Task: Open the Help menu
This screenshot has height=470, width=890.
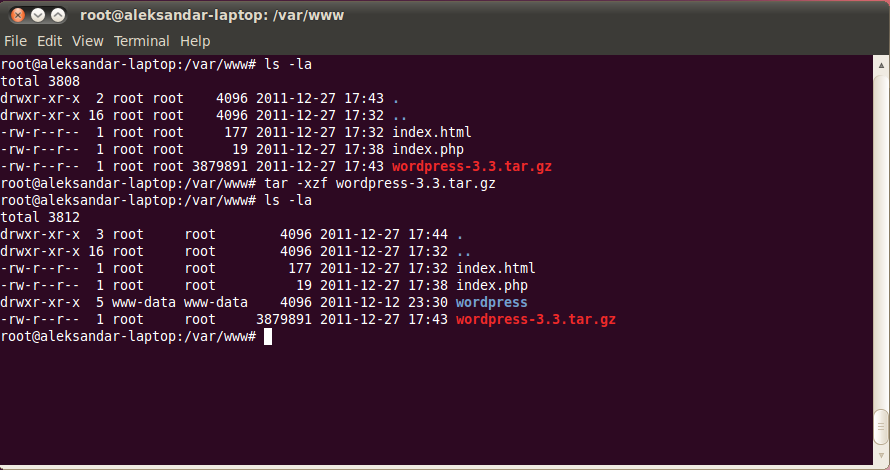Action: click(x=195, y=41)
